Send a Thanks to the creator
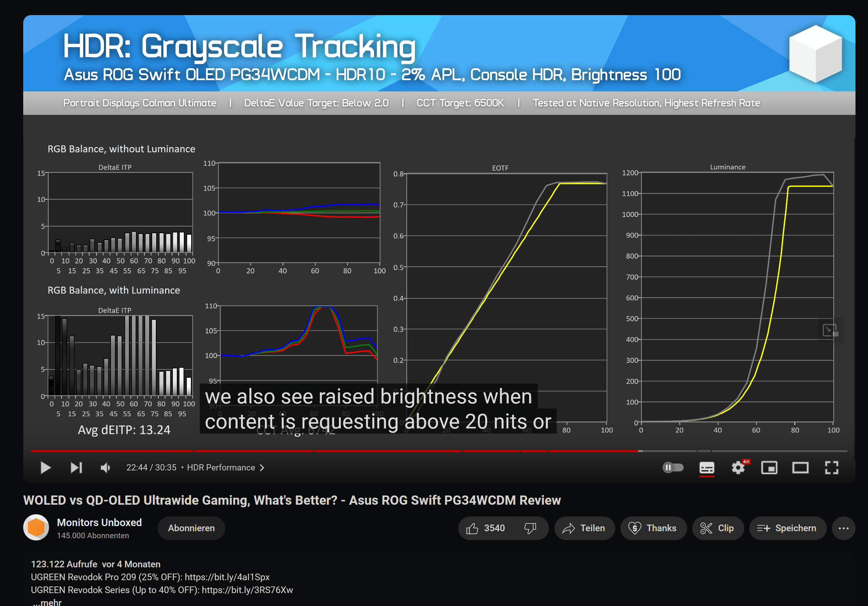 pos(653,528)
